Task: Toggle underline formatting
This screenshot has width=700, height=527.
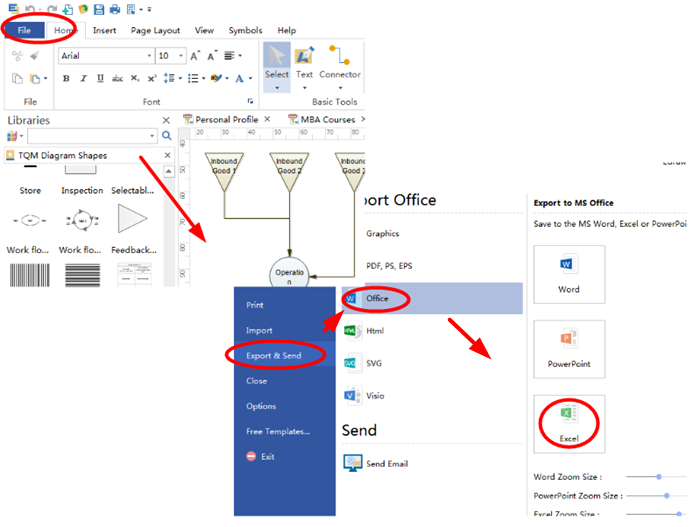Action: click(x=99, y=79)
